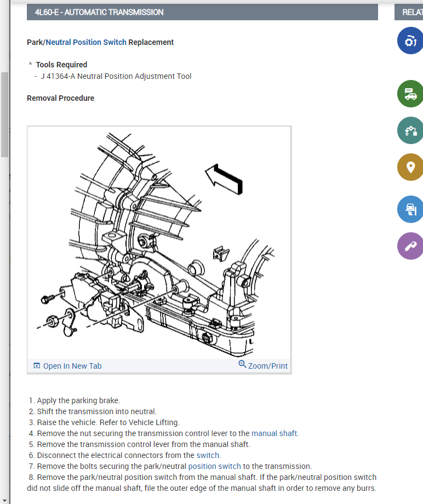This screenshot has width=423, height=504.
Task: Open the purple wrench tool icon
Action: pyautogui.click(x=410, y=246)
